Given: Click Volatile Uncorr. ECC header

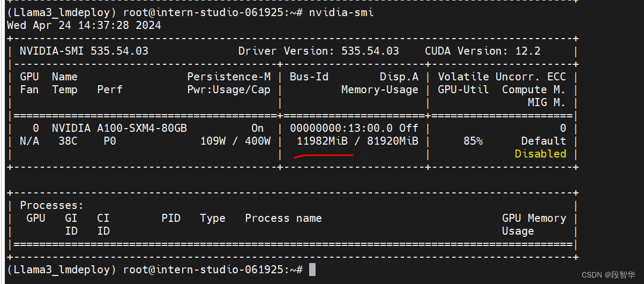Looking at the screenshot, I should click(x=502, y=77).
